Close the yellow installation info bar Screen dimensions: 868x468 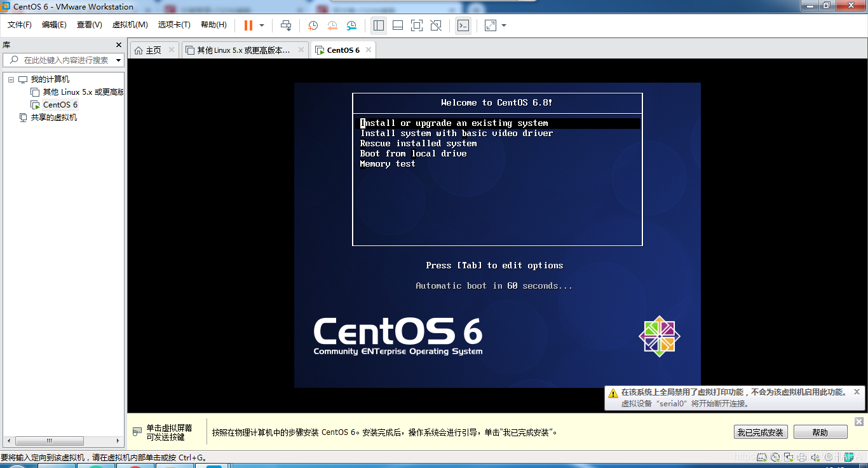[x=859, y=422]
